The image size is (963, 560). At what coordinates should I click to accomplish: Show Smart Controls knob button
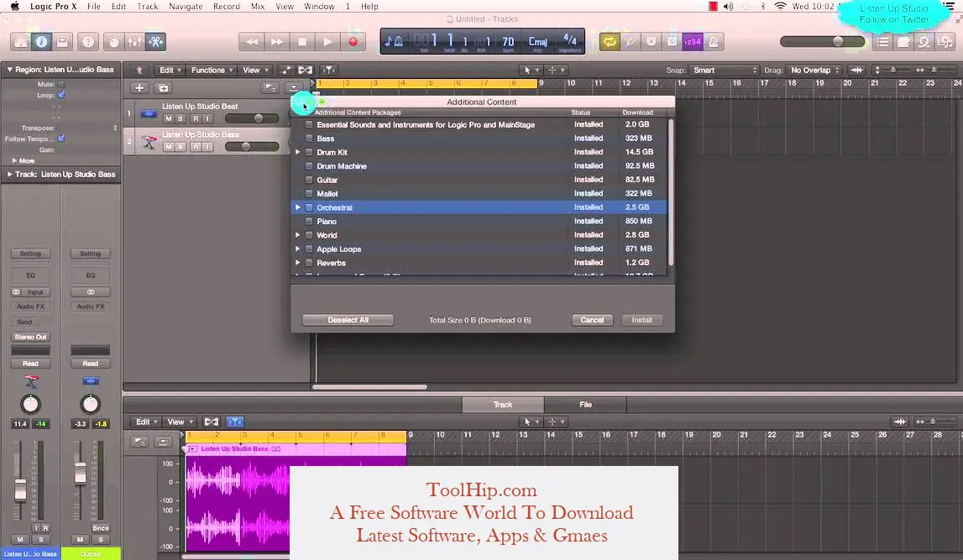pyautogui.click(x=113, y=42)
